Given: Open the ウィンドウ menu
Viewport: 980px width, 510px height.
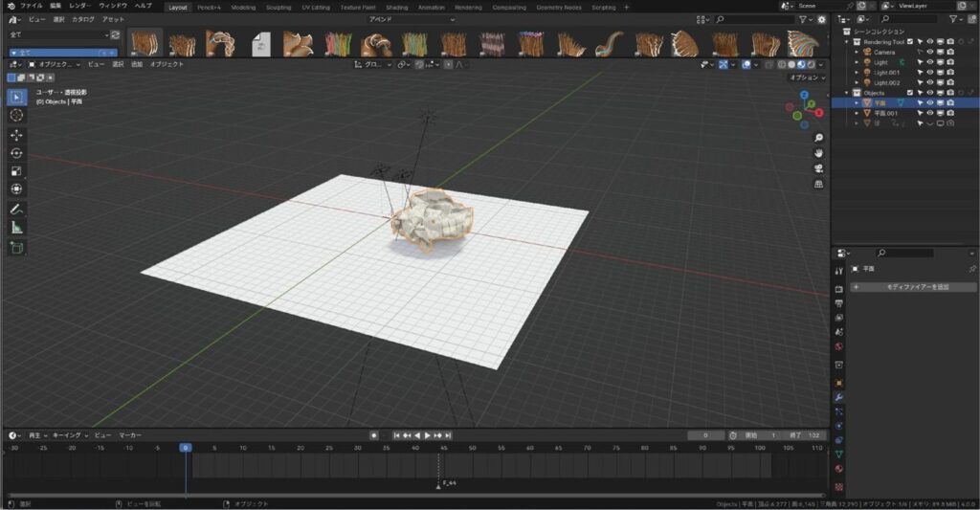Looking at the screenshot, I should 113,6.
